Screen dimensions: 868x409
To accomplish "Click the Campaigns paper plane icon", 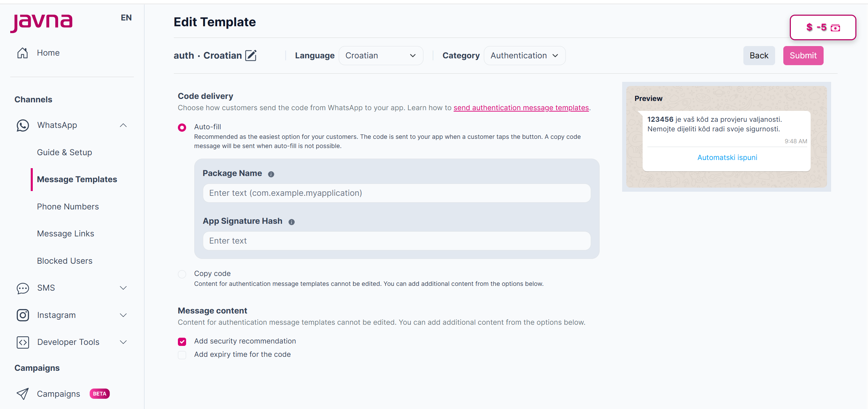I will (23, 394).
